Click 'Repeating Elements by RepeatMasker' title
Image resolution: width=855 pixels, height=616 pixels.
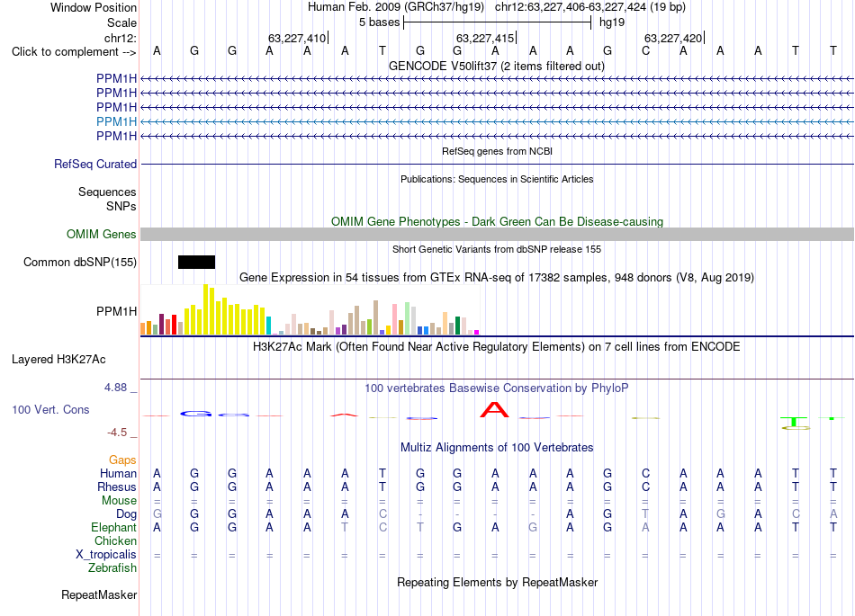click(x=497, y=582)
